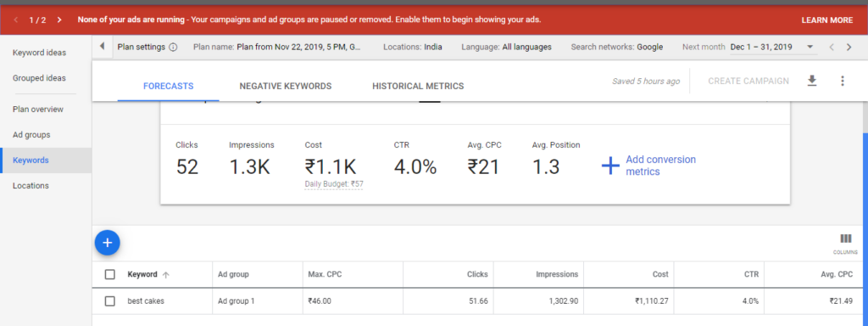Image resolution: width=868 pixels, height=326 pixels.
Task: Click Add conversion metrics link
Action: 660,166
